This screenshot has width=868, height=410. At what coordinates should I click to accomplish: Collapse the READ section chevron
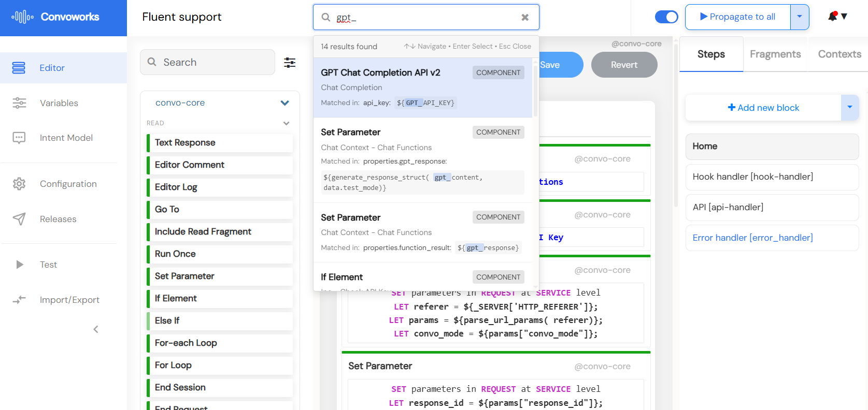(x=286, y=123)
